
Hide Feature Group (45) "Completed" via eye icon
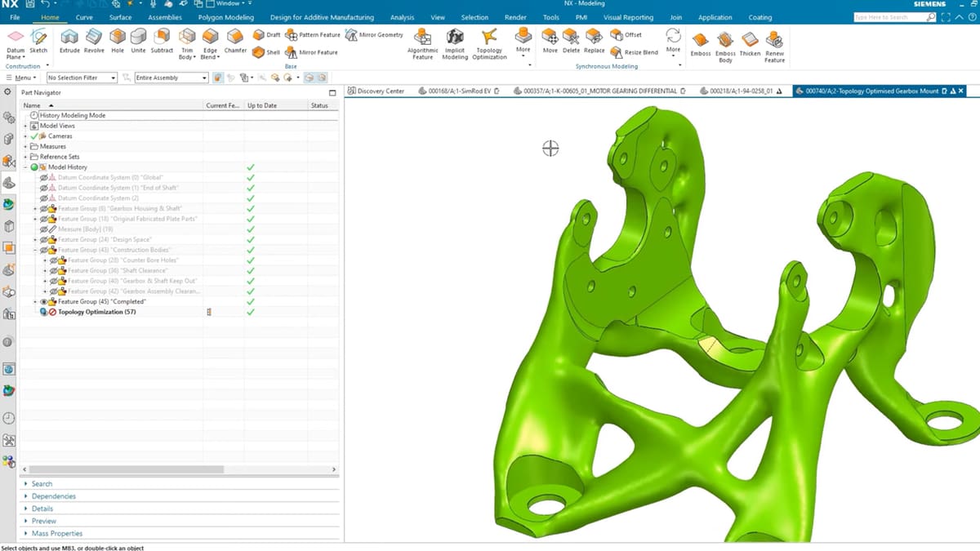(x=45, y=301)
